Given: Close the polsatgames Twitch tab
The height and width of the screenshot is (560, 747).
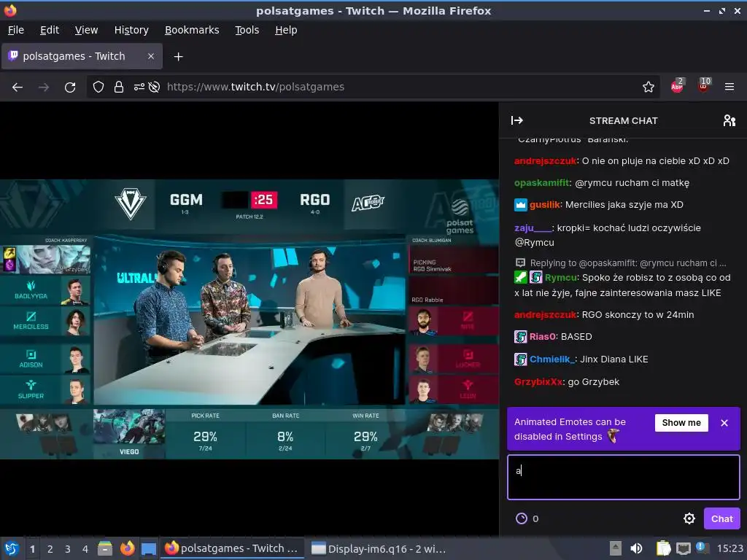Looking at the screenshot, I should pos(150,56).
